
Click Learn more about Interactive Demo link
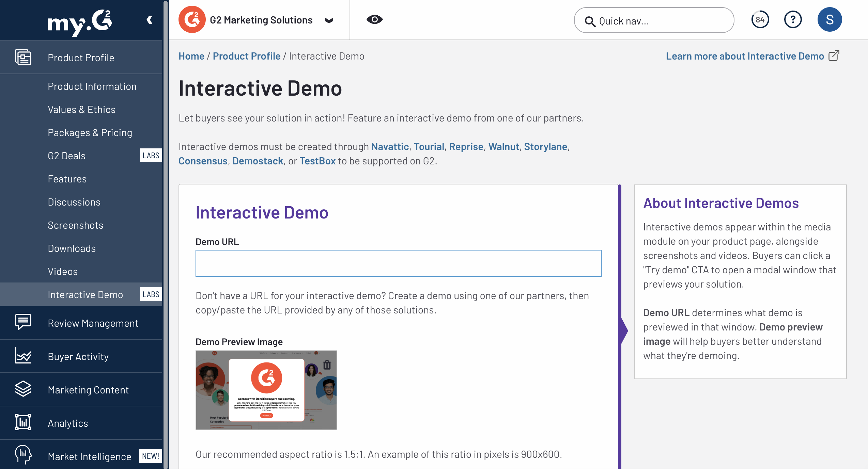pyautogui.click(x=745, y=56)
